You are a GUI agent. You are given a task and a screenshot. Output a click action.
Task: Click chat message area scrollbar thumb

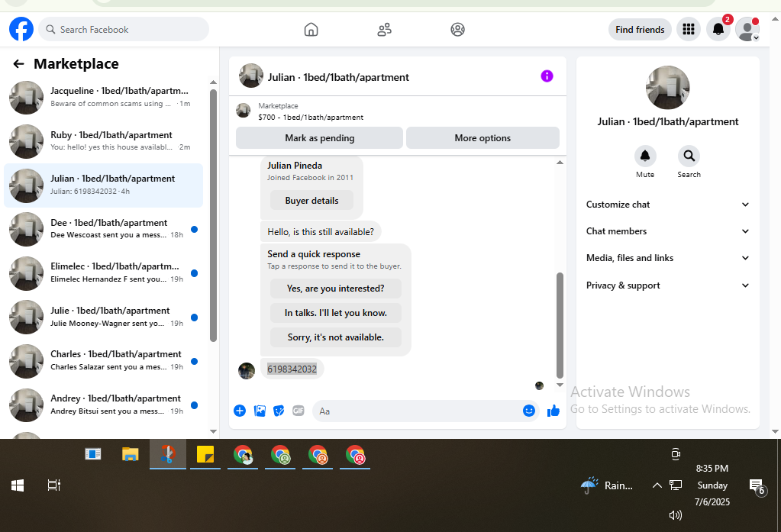coord(560,325)
